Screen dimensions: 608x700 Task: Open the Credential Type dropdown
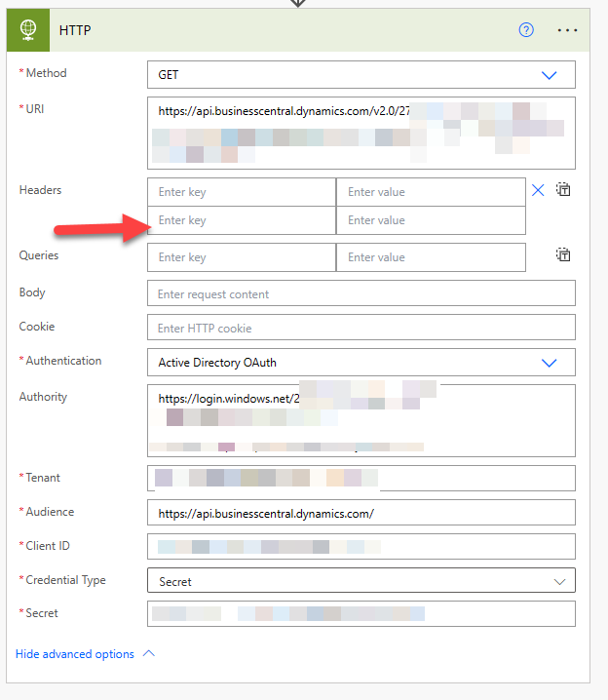pyautogui.click(x=361, y=580)
